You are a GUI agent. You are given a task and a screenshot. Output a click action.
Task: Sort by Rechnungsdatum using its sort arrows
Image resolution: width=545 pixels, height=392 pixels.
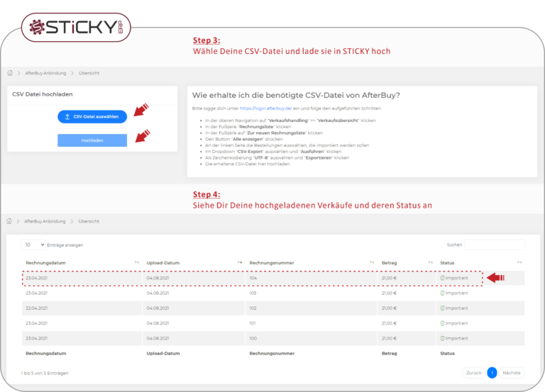coord(136,262)
